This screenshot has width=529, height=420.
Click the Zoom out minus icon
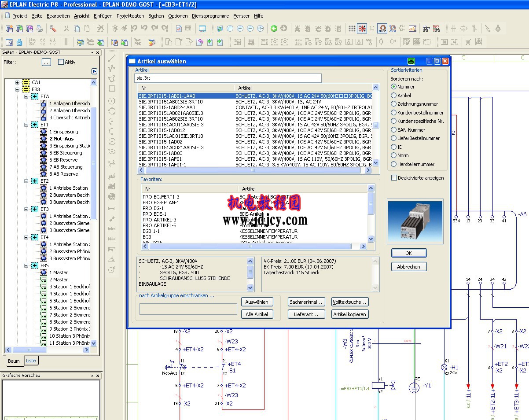coord(250,29)
